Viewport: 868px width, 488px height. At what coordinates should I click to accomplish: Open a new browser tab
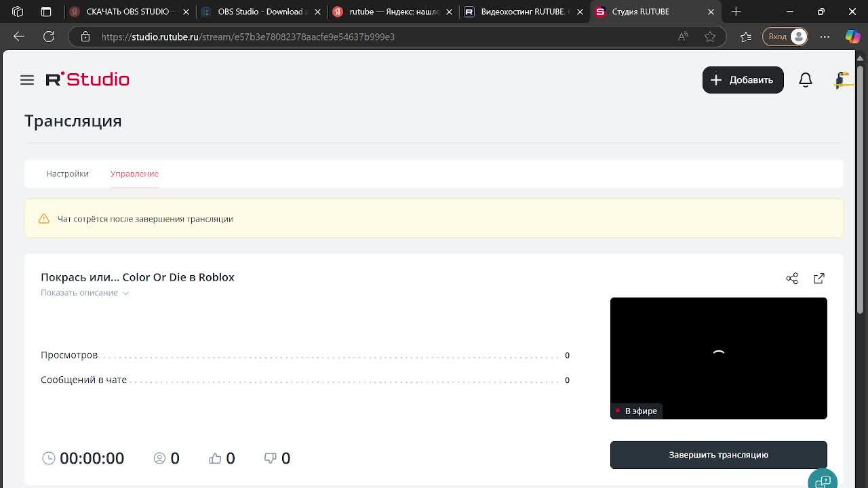point(736,12)
